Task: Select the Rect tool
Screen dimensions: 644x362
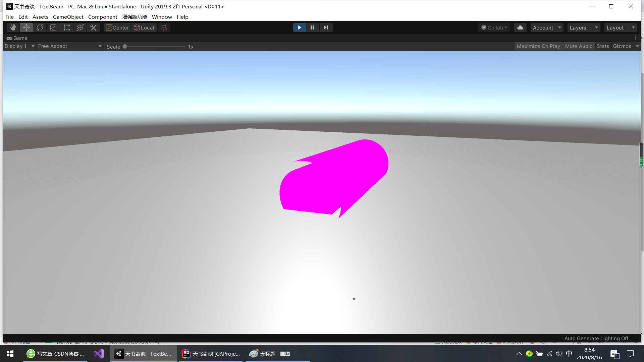Action: pyautogui.click(x=66, y=27)
